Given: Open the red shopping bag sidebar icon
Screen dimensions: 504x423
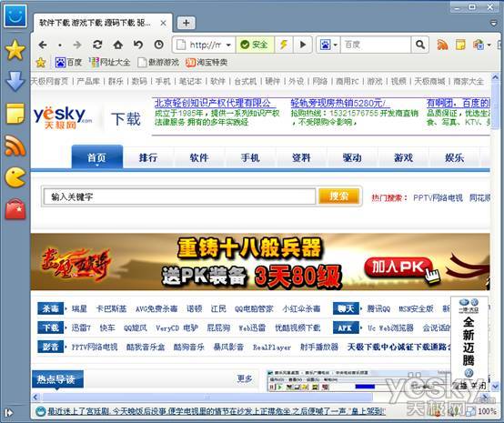Looking at the screenshot, I should 15,209.
